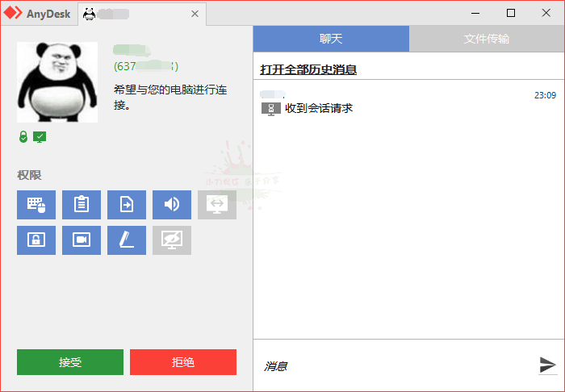Toggle file transfer permission icon
565x392 pixels.
(127, 205)
